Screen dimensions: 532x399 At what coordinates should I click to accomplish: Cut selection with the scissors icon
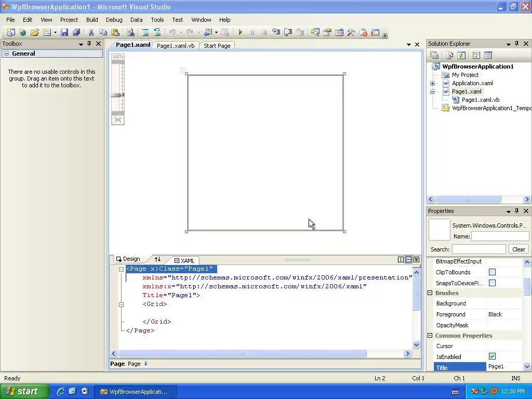(91, 32)
